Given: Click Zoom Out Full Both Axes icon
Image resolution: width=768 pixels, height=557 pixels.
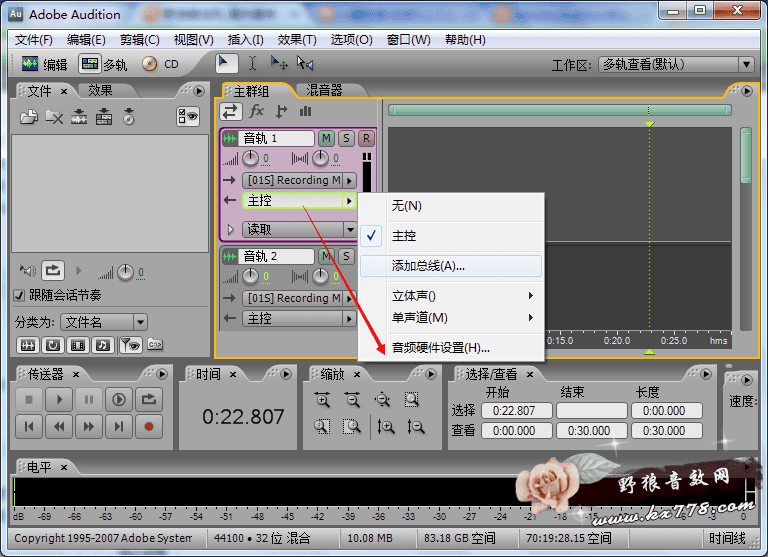Looking at the screenshot, I should click(382, 400).
